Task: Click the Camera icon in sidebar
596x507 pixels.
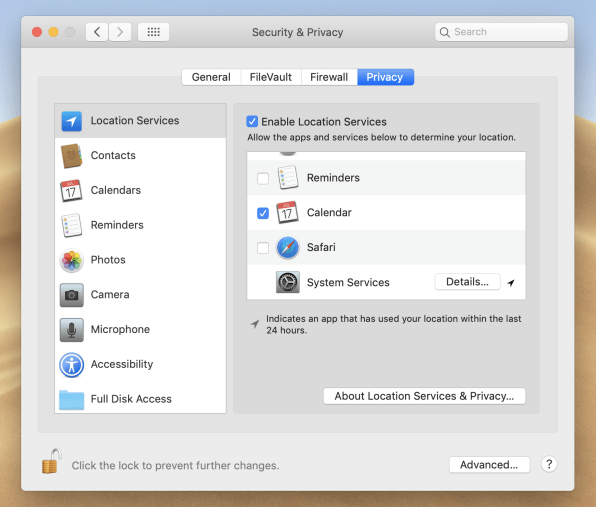Action: click(x=71, y=295)
